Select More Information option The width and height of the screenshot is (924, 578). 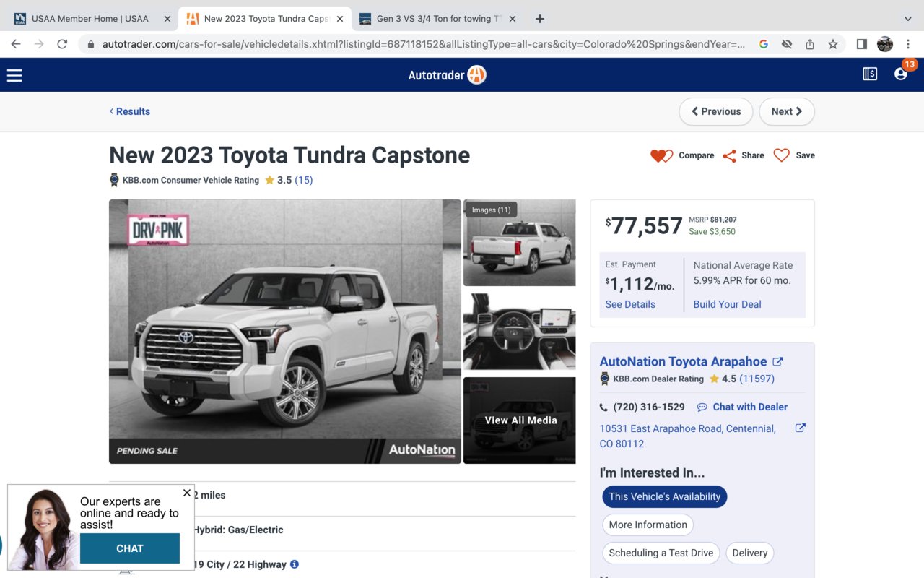(x=648, y=525)
